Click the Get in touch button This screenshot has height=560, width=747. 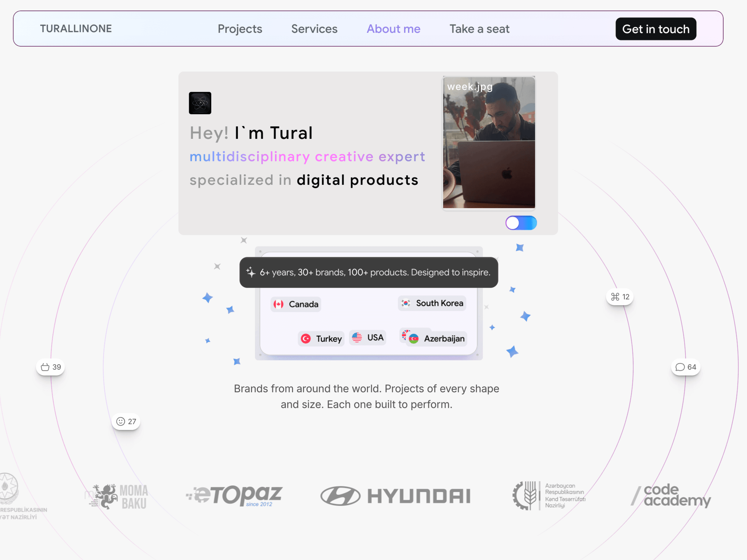tap(656, 29)
